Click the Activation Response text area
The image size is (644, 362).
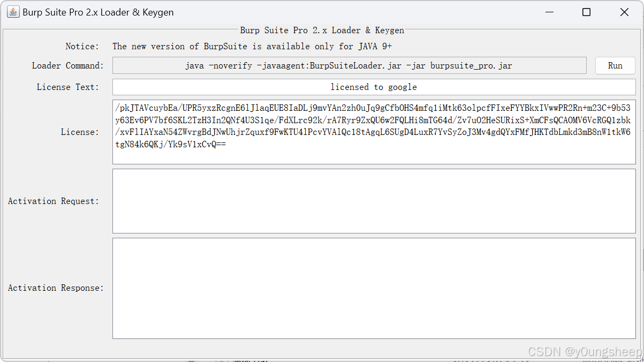tap(374, 288)
